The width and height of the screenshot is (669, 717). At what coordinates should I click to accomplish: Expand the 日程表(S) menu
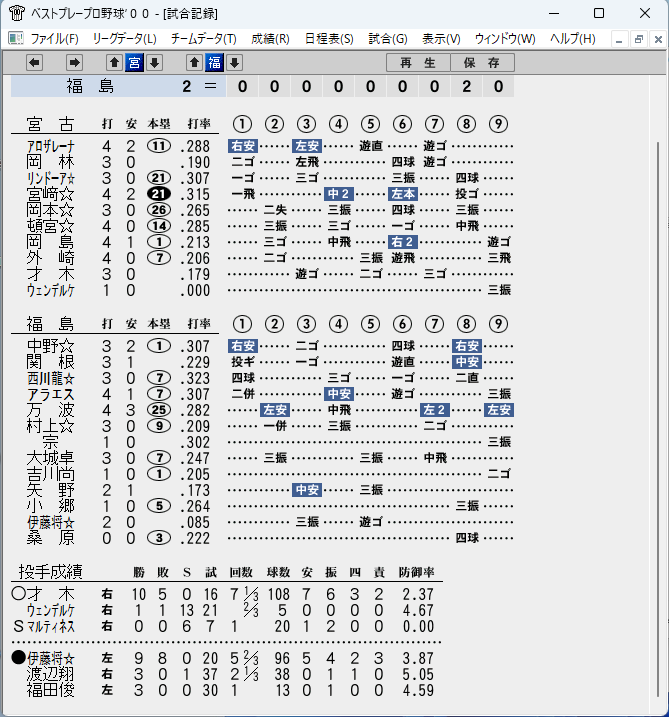click(329, 39)
